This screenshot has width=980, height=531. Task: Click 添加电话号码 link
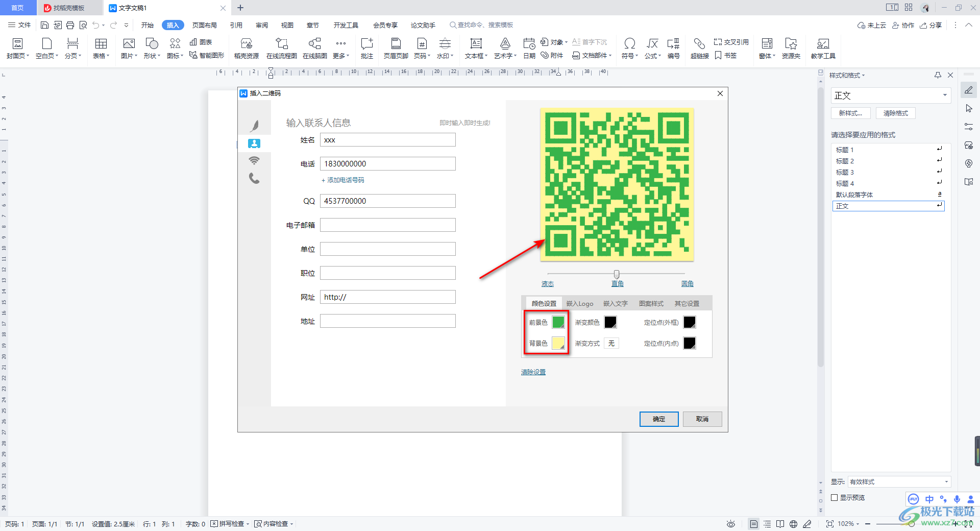pyautogui.click(x=342, y=180)
